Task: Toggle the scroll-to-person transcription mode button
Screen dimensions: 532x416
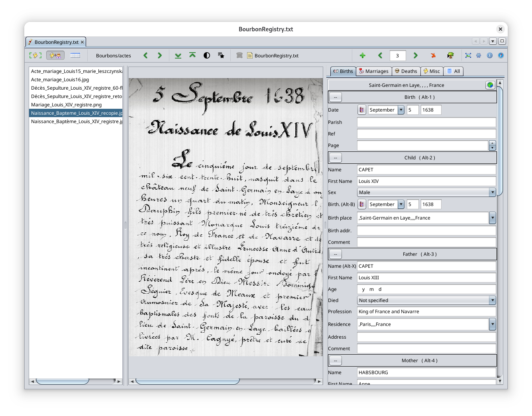Action: (x=55, y=55)
